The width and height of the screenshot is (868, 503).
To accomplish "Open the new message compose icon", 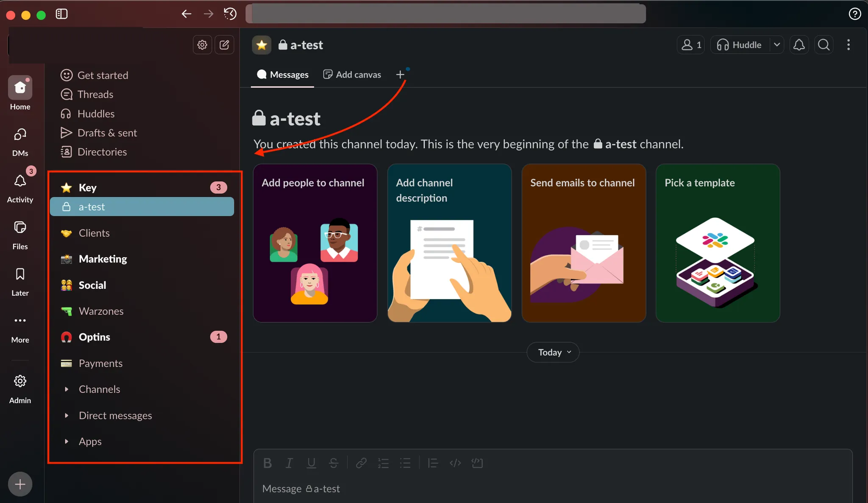I will coord(224,45).
